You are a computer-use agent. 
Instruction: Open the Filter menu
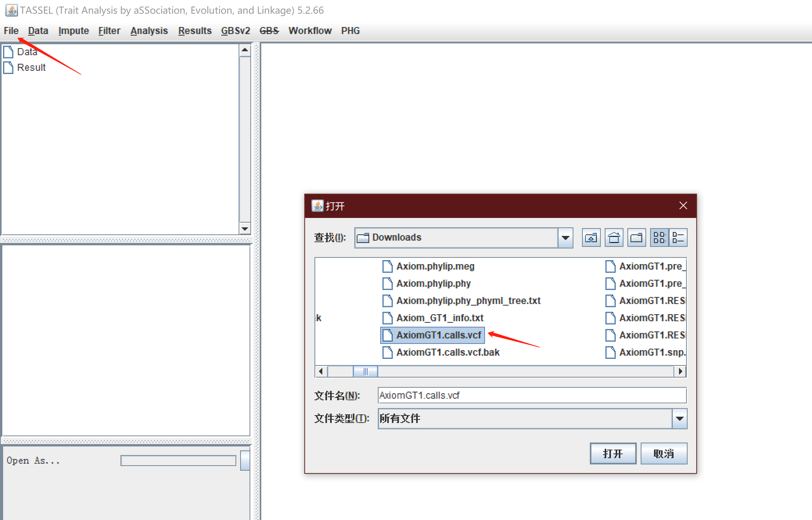(109, 31)
